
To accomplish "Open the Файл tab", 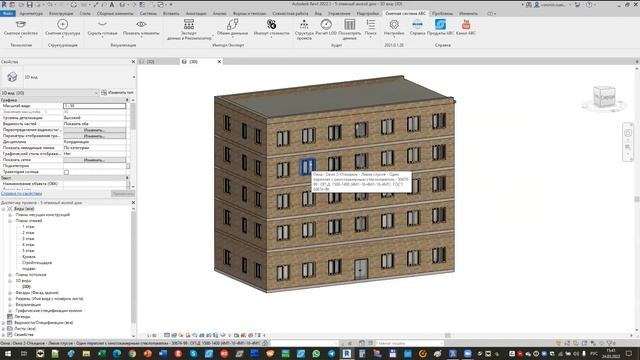I will coord(8,13).
